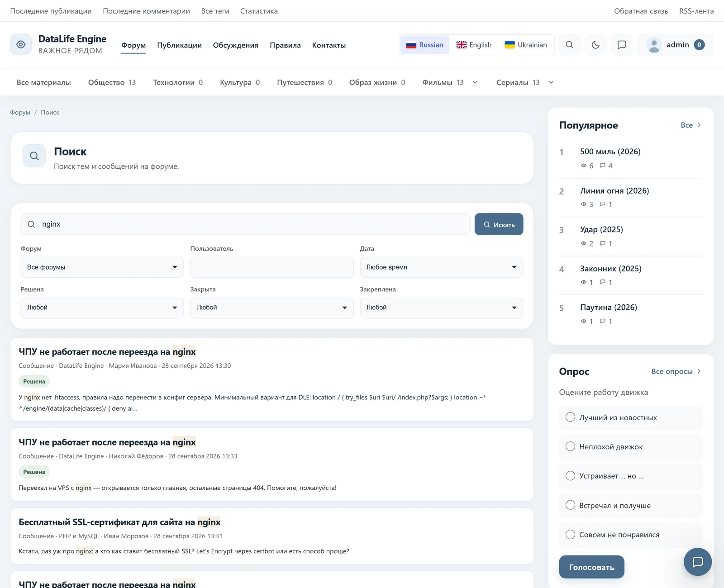Screen dimensions: 724x588
Task: Open the RSS-лента link
Action: click(x=696, y=11)
